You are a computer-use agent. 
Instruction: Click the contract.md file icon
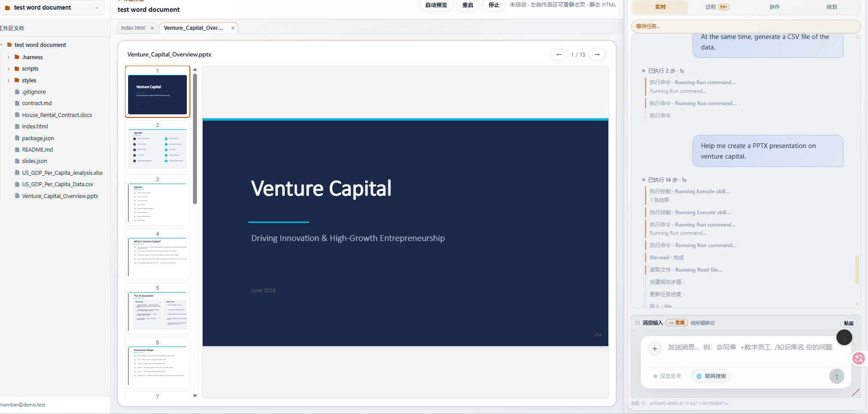tap(17, 103)
